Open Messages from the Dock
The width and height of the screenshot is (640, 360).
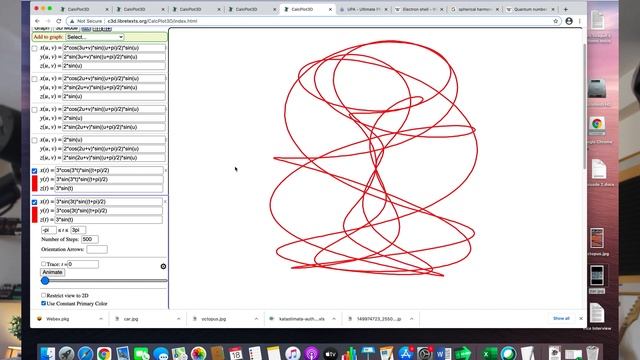pos(161,353)
